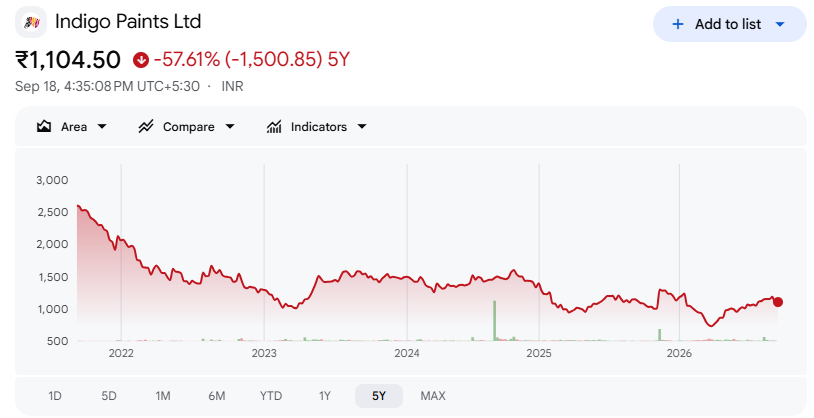Select the 1Y time range
Viewport: 814px width, 418px height.
coord(325,396)
